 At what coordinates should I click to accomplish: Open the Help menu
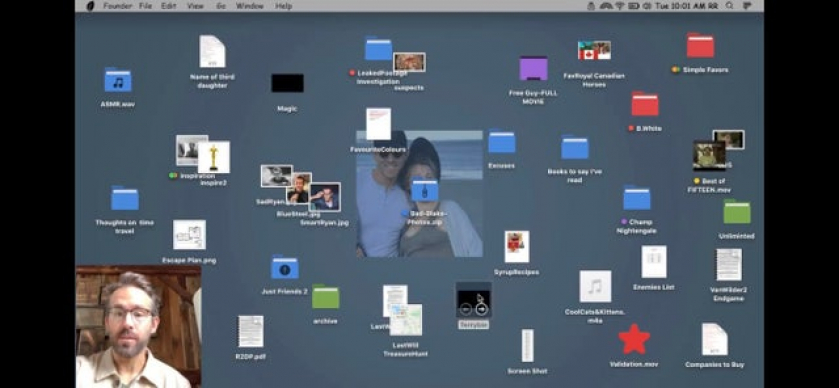284,6
